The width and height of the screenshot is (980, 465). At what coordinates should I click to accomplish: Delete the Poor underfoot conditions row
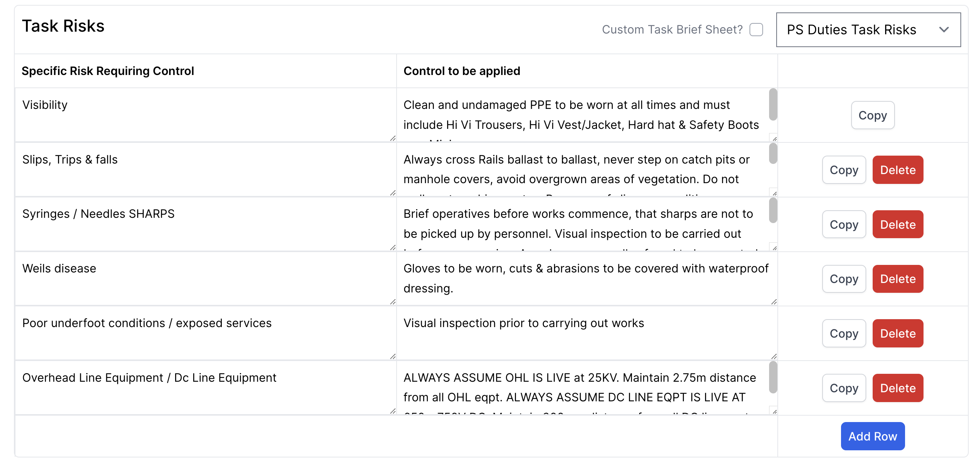pyautogui.click(x=898, y=333)
